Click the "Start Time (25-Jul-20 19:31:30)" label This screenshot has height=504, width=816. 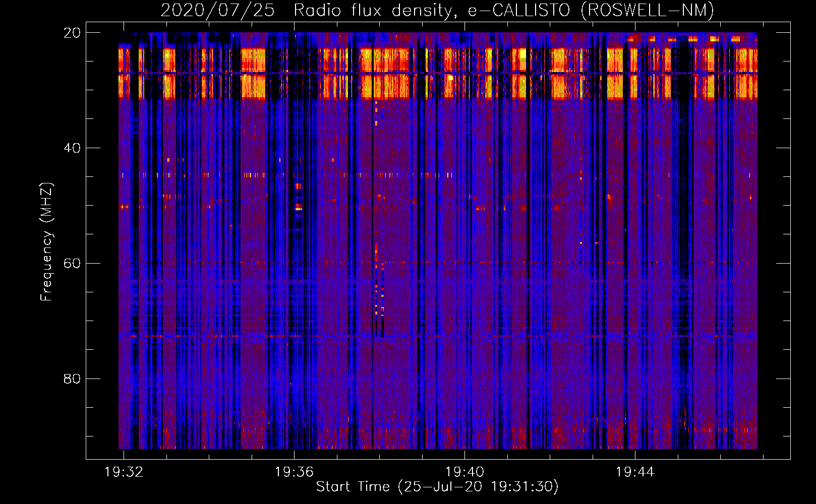437,487
